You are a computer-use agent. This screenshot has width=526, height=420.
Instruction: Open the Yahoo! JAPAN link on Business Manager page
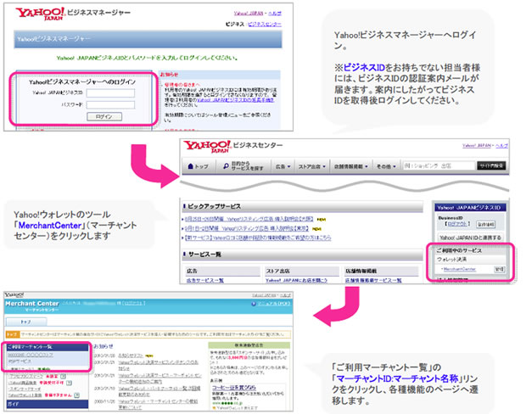249,14
